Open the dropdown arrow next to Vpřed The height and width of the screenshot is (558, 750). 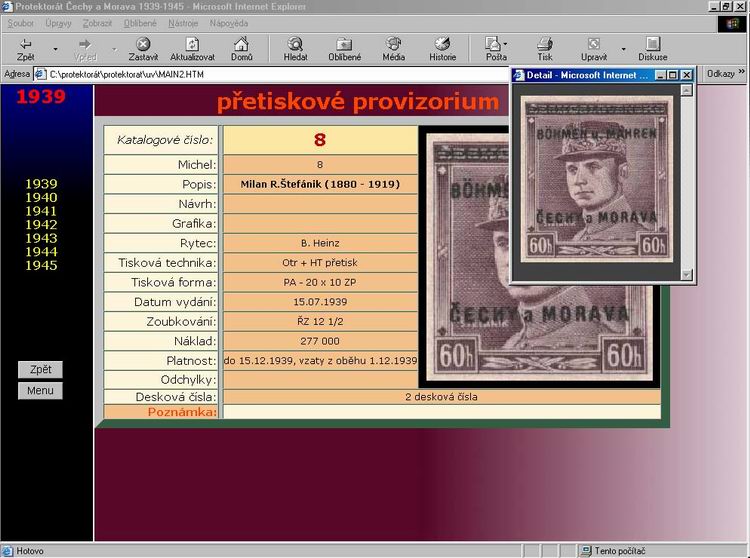114,49
